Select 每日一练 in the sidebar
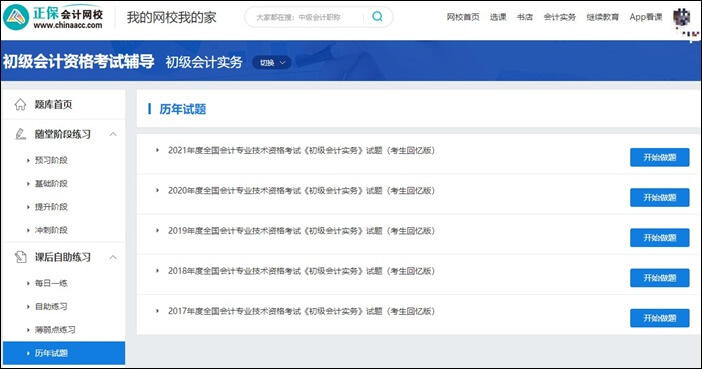 [51, 283]
